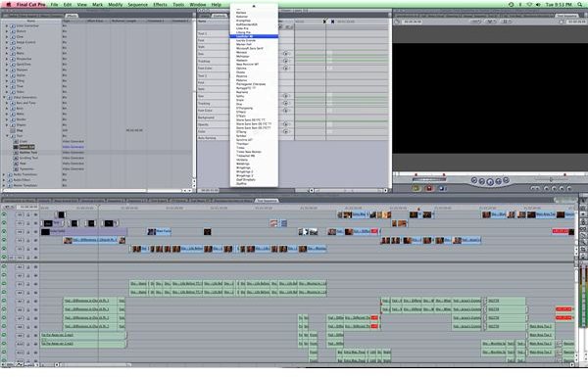This screenshot has height=377, width=588.
Task: Toggle the first audio track's green enable light
Action: 4,266
